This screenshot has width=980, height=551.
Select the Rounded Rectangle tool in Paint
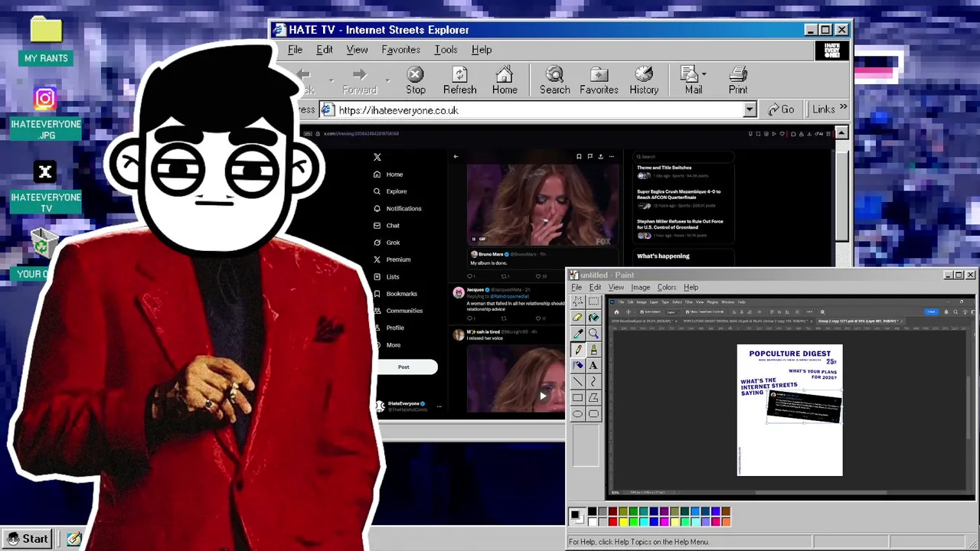(593, 414)
